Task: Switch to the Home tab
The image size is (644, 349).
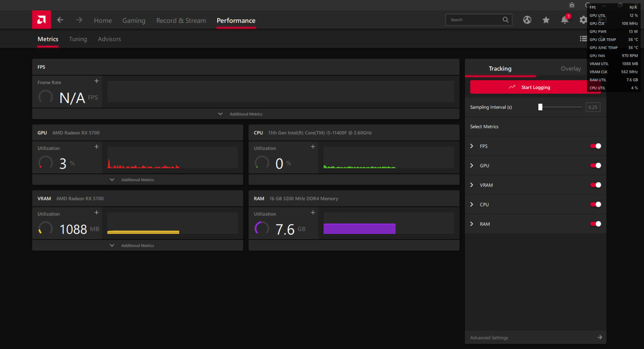Action: pyautogui.click(x=103, y=21)
